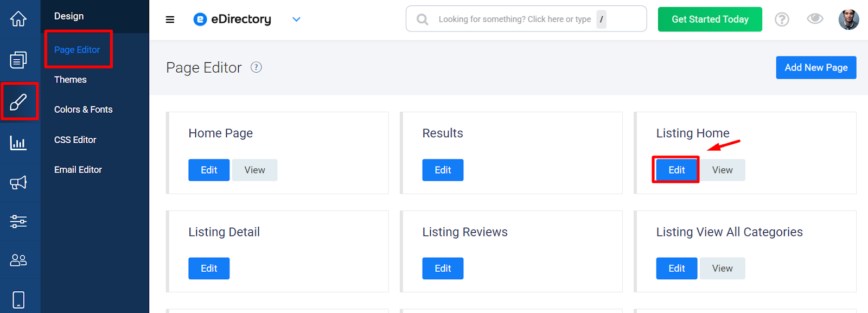This screenshot has height=313, width=868.
Task: Open the Content pages icon in sidebar
Action: pos(18,60)
